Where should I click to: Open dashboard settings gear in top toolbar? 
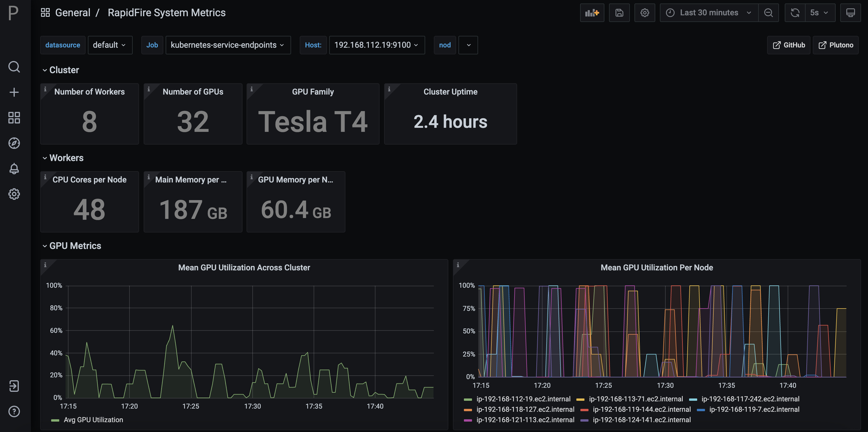tap(644, 13)
